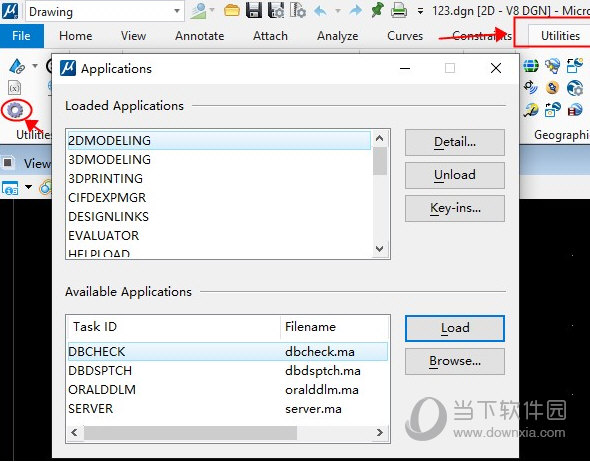Click the capture Google Earth image camera icon
The image size is (590, 462).
click(552, 110)
